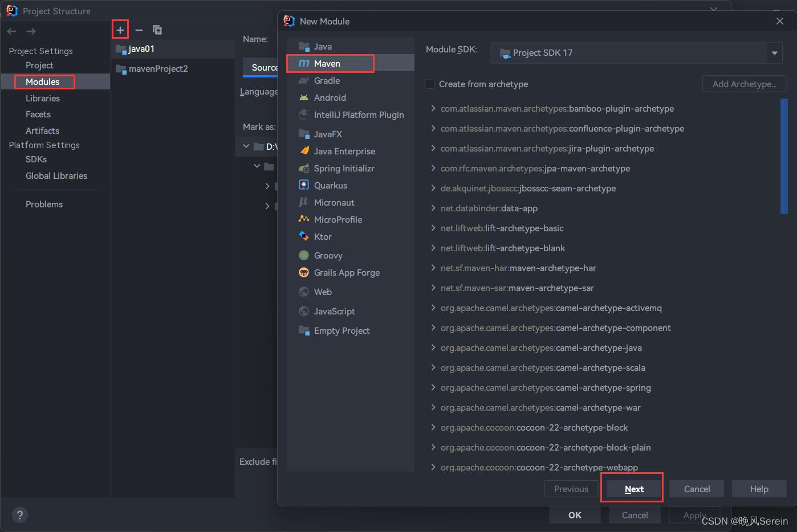Open the Problems page

pyautogui.click(x=44, y=204)
